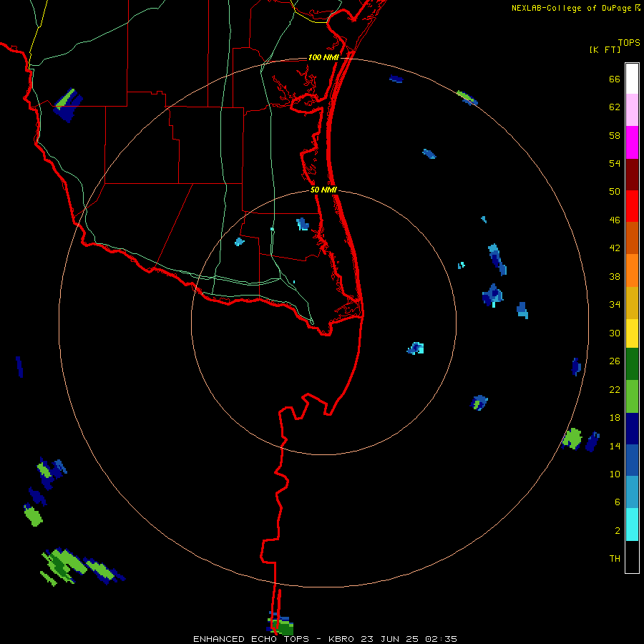Select the 22 legend value
644x644 pixels.
coord(615,389)
